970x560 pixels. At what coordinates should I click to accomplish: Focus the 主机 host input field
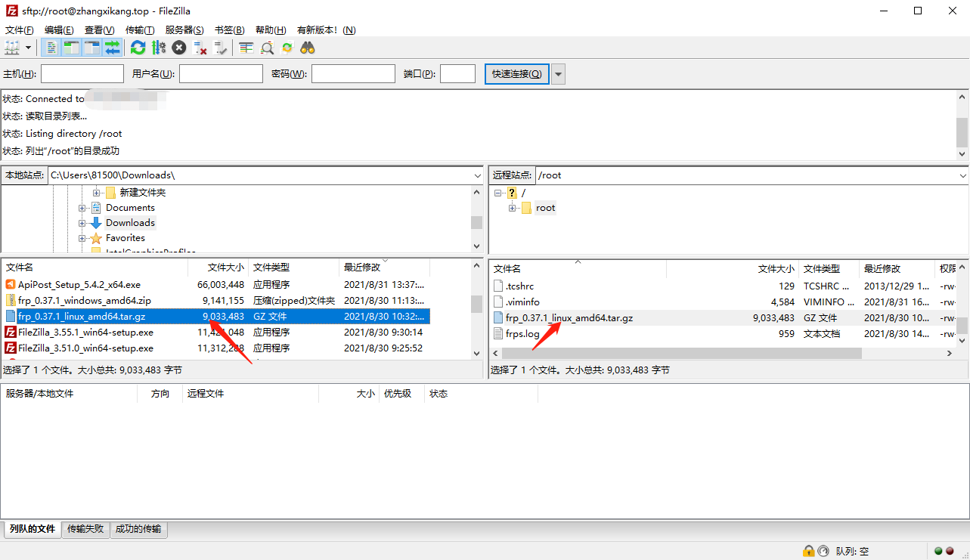[x=82, y=73]
